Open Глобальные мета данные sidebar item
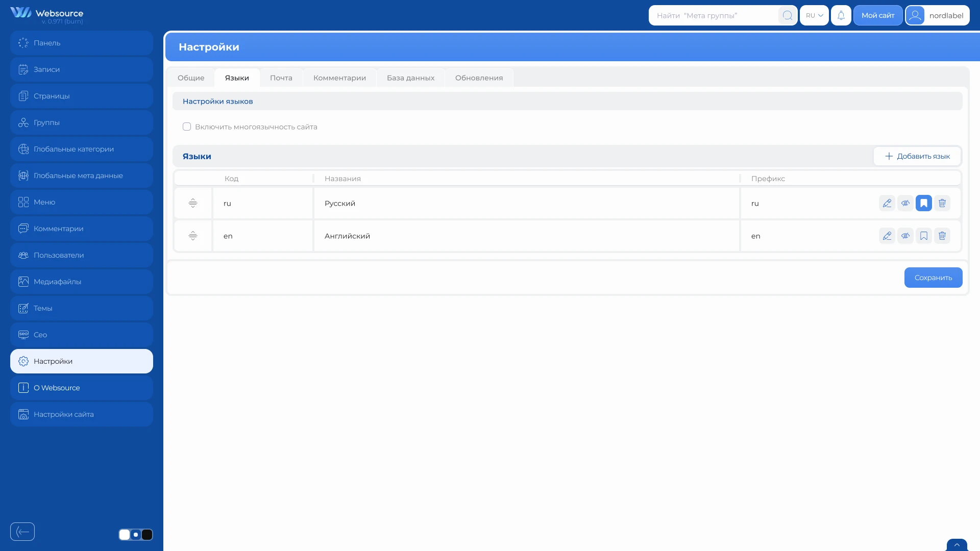This screenshot has height=551, width=980. tap(82, 176)
